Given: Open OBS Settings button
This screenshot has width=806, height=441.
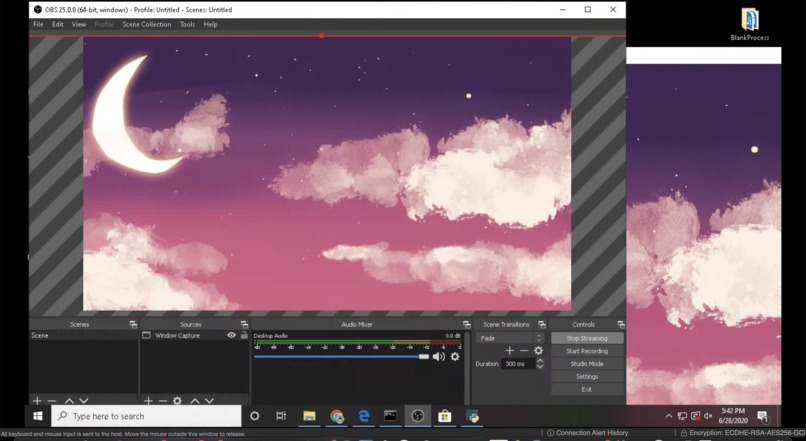Looking at the screenshot, I should pyautogui.click(x=587, y=377).
